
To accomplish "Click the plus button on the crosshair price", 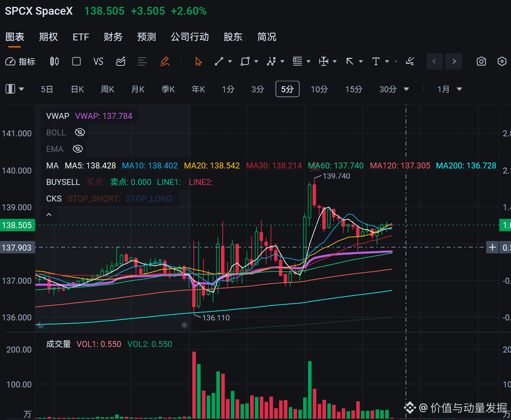I will pos(492,247).
